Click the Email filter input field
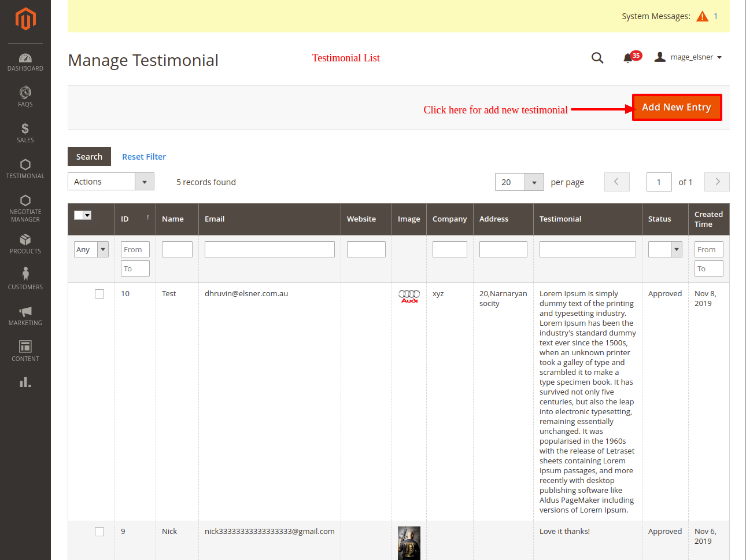This screenshot has width=746, height=560. 269,249
